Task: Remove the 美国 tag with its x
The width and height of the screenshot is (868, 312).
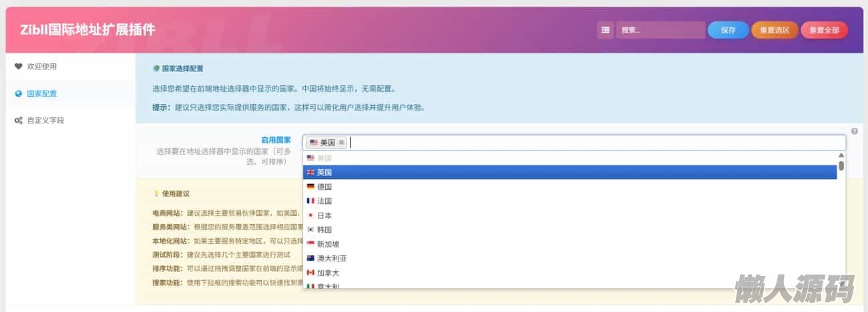Action: [x=341, y=143]
